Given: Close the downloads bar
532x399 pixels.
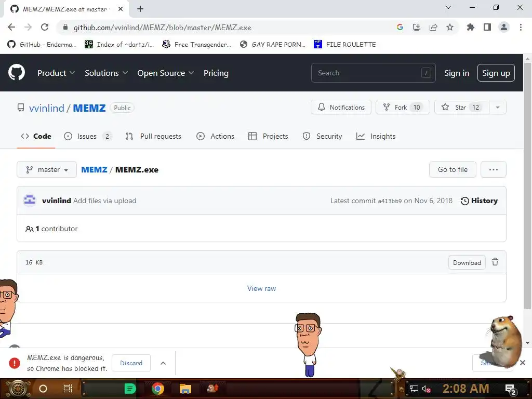Looking at the screenshot, I should (x=523, y=363).
